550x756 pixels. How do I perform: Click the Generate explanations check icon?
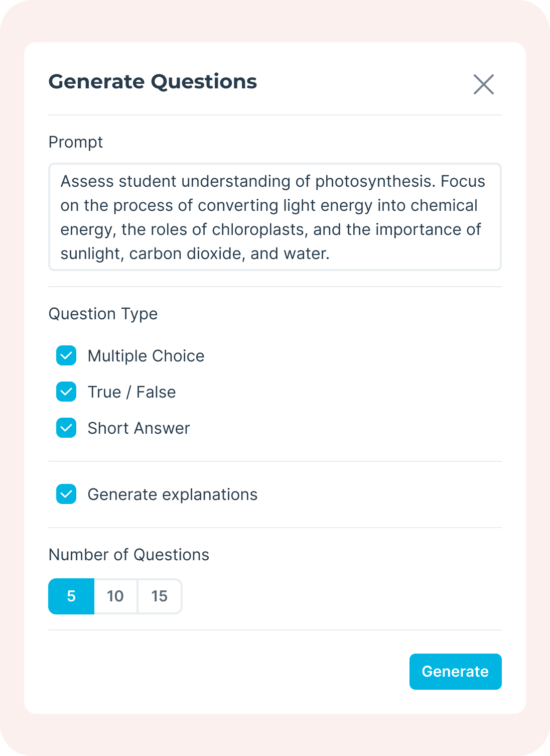(x=66, y=494)
